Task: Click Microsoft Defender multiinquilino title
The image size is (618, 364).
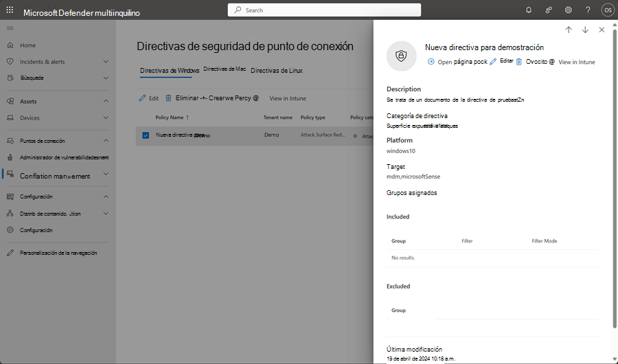Action: (x=82, y=13)
